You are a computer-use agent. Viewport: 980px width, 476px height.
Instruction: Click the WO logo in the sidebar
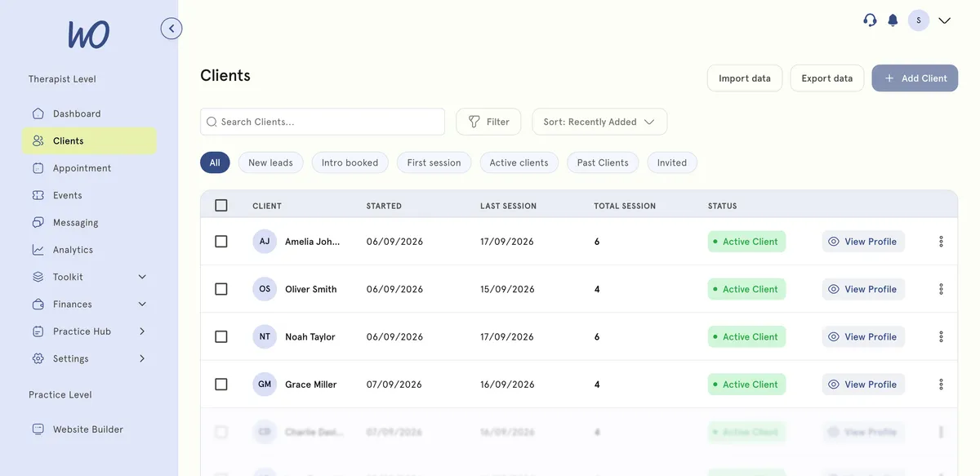(x=88, y=34)
